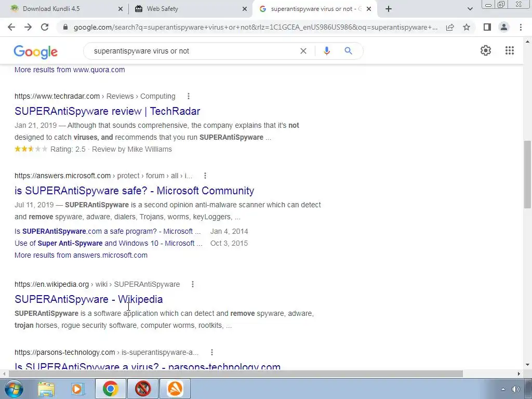Close the superantispyware search tab
The height and width of the screenshot is (399, 532).
[369, 9]
